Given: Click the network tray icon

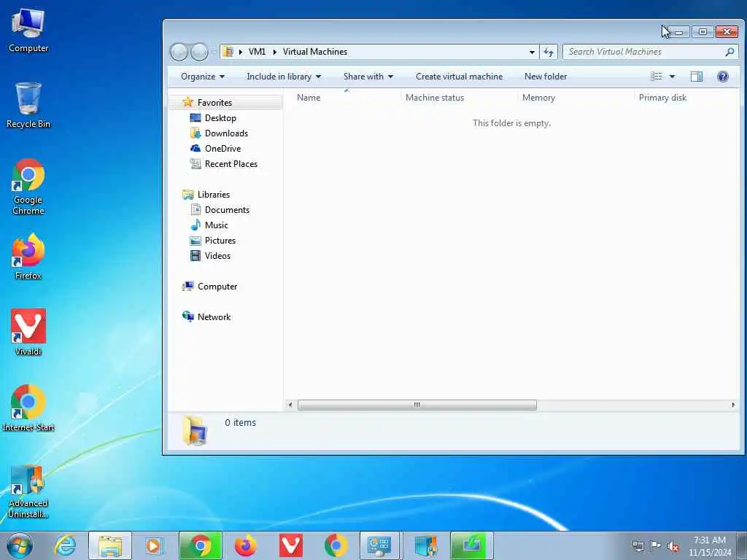Looking at the screenshot, I should pos(638,546).
